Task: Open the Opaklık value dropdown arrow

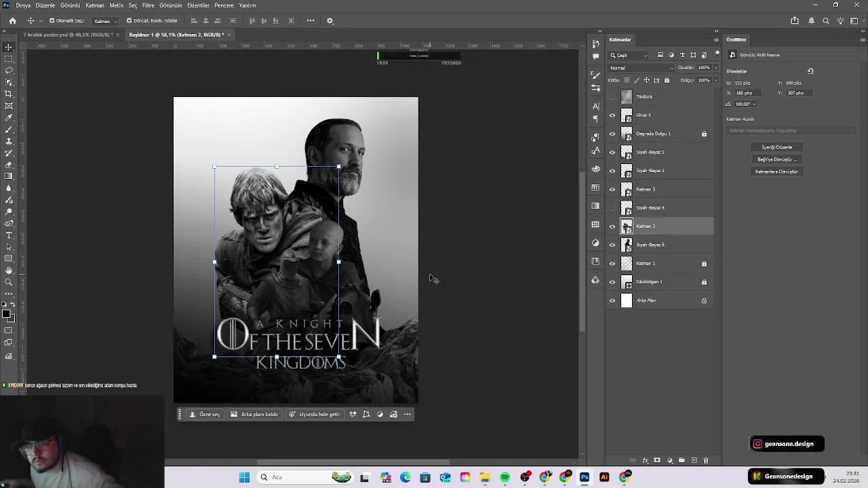Action: point(715,68)
